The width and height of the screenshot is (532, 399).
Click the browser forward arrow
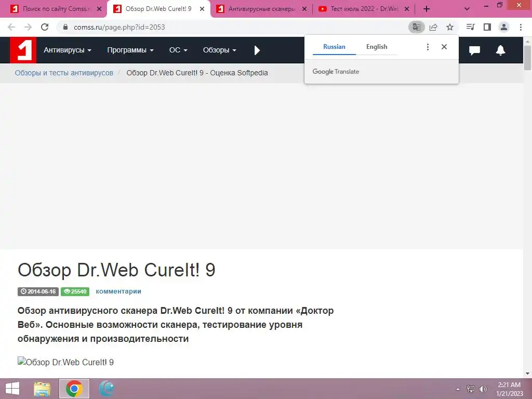[28, 27]
